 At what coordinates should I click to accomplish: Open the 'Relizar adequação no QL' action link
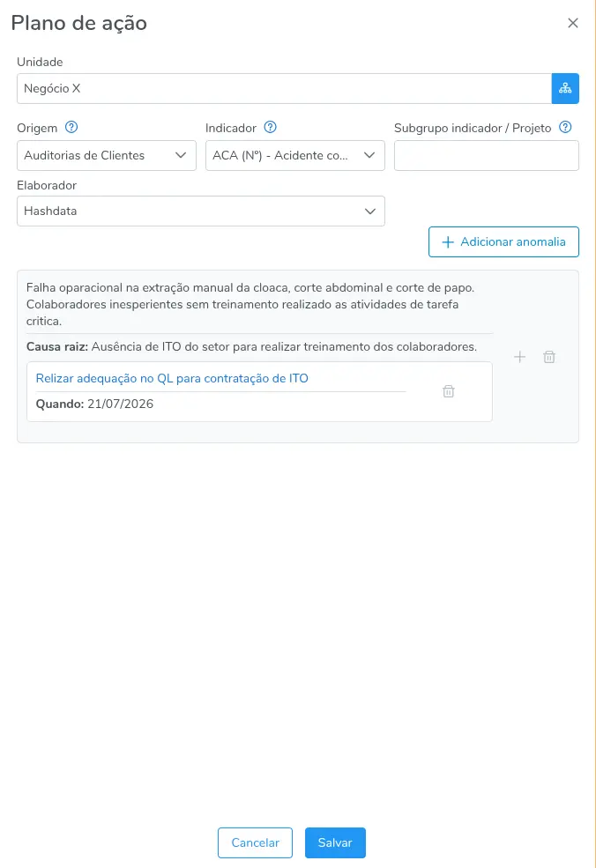(172, 378)
